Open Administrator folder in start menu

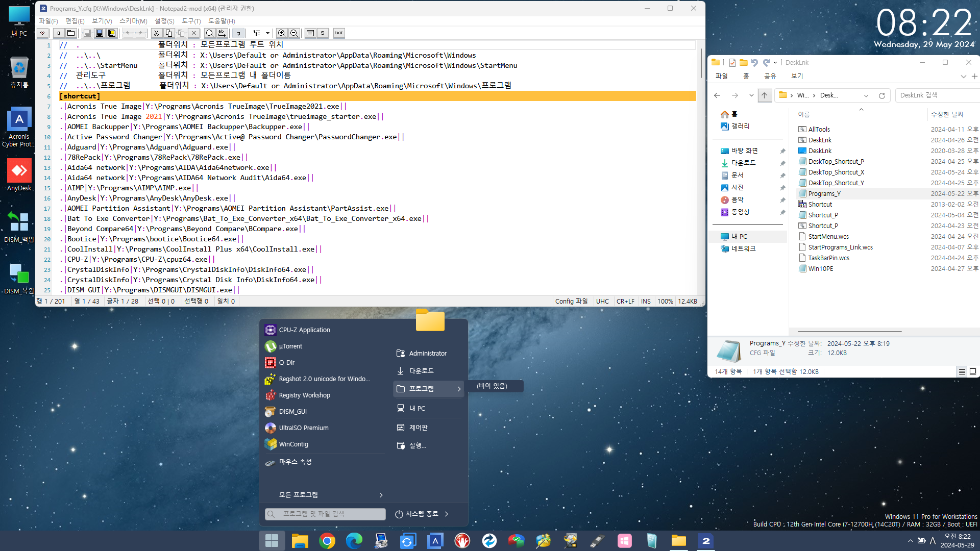click(x=429, y=353)
